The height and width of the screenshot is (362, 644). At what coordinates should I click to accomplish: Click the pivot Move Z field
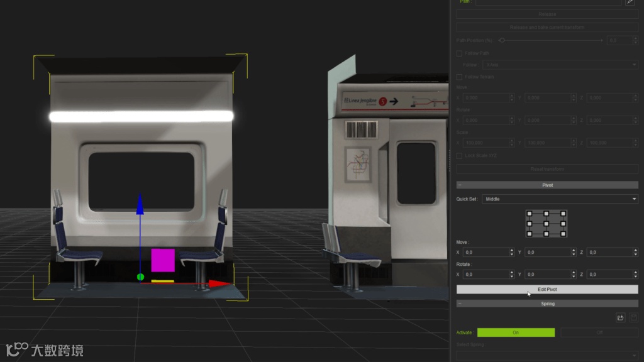609,253
